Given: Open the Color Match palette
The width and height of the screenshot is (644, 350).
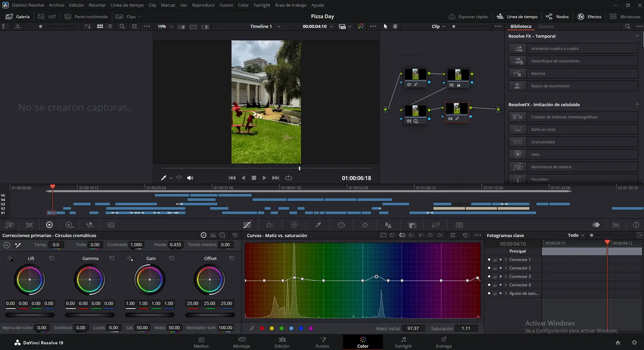Looking at the screenshot, I should click(x=30, y=225).
